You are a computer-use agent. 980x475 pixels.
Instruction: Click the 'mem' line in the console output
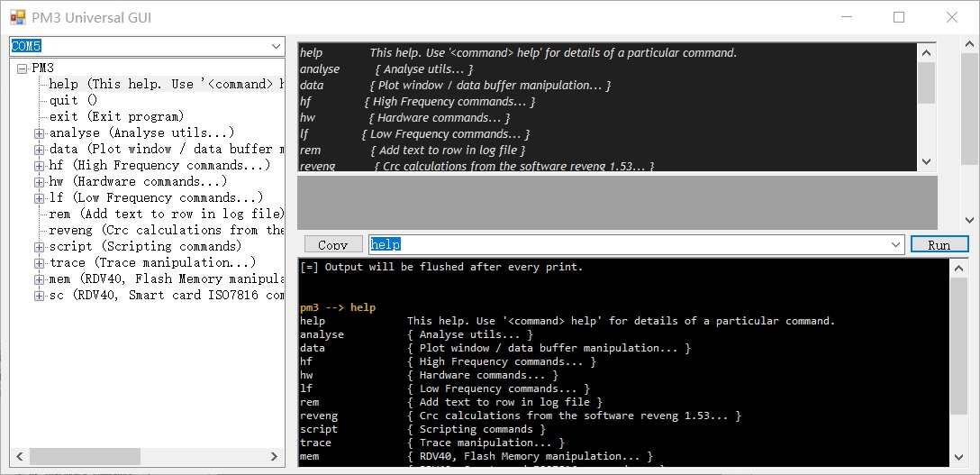click(x=476, y=456)
